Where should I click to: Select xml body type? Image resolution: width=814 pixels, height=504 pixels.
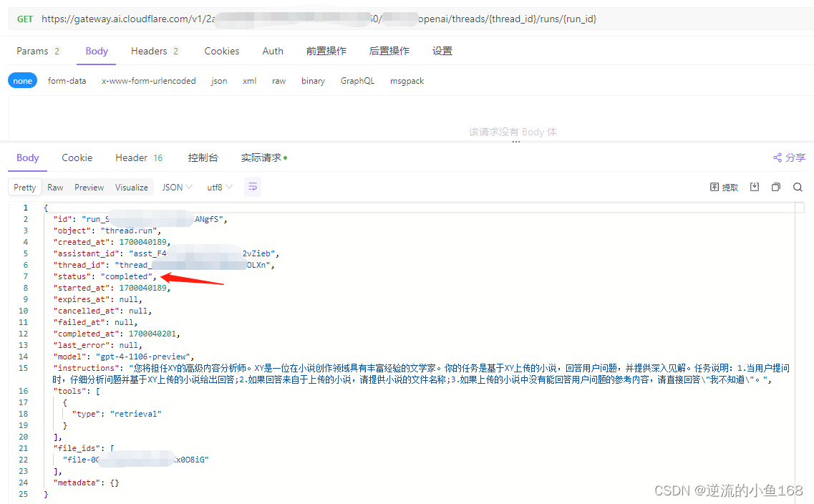pyautogui.click(x=249, y=80)
